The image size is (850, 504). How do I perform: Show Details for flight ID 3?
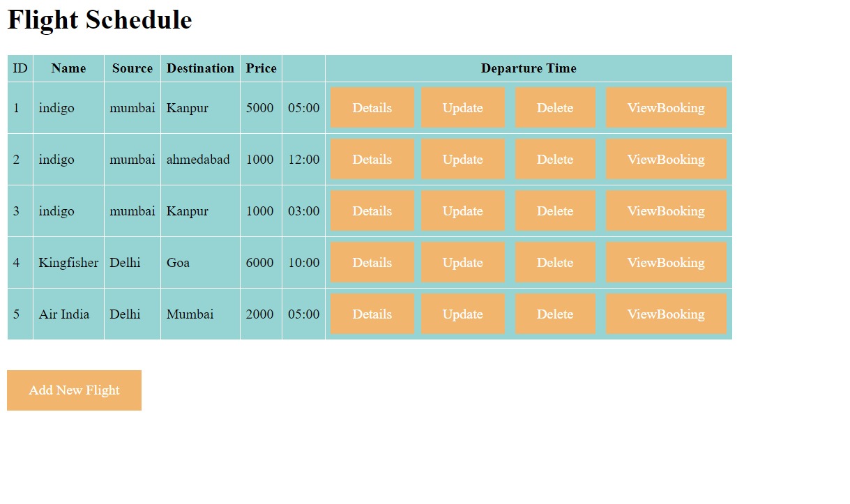[372, 211]
